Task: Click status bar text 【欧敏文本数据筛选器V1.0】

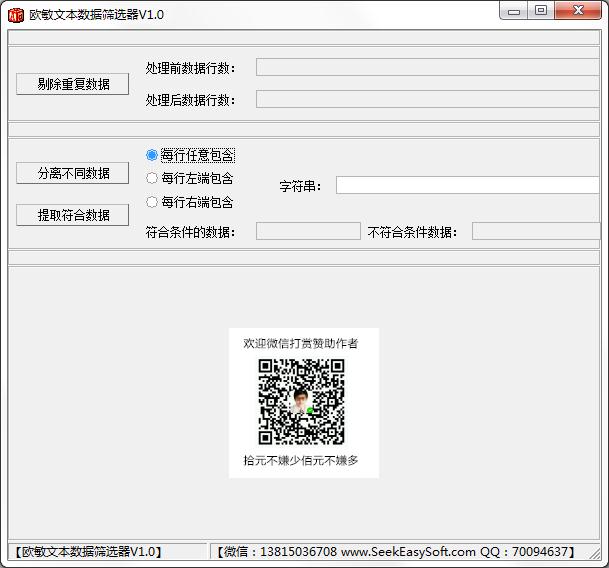Action: pyautogui.click(x=88, y=552)
